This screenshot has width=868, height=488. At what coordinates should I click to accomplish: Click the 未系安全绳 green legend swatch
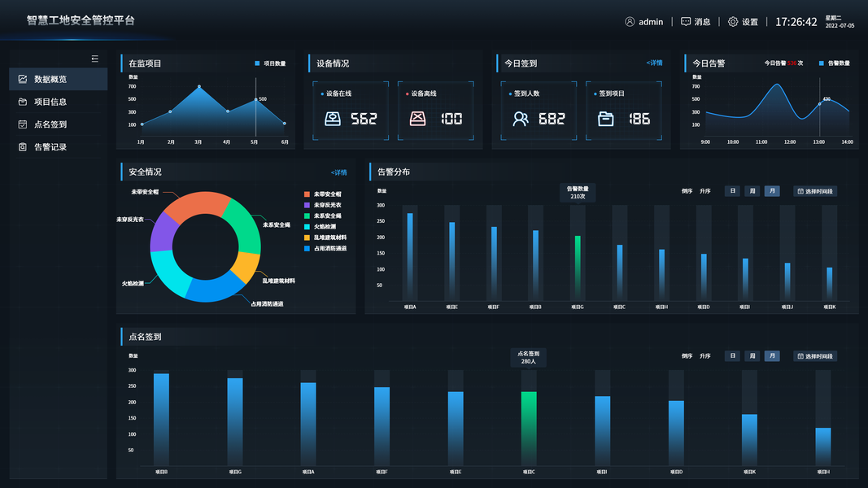tap(307, 216)
